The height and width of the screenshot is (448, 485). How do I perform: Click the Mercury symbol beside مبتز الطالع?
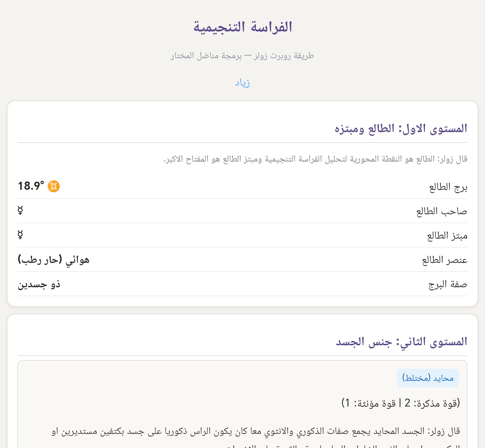pyautogui.click(x=20, y=235)
